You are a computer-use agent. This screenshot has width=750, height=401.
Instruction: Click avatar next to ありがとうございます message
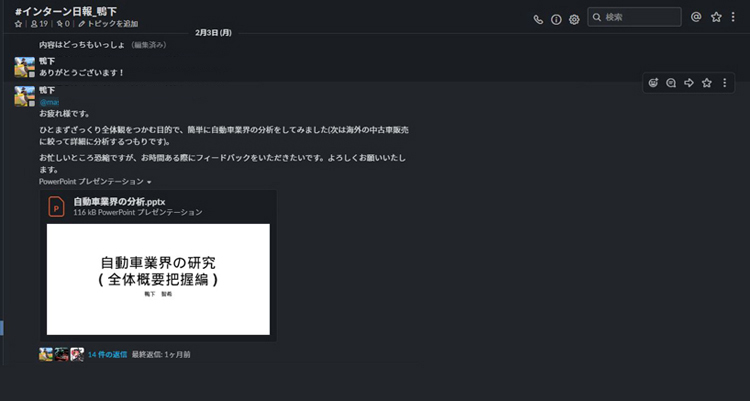24,67
